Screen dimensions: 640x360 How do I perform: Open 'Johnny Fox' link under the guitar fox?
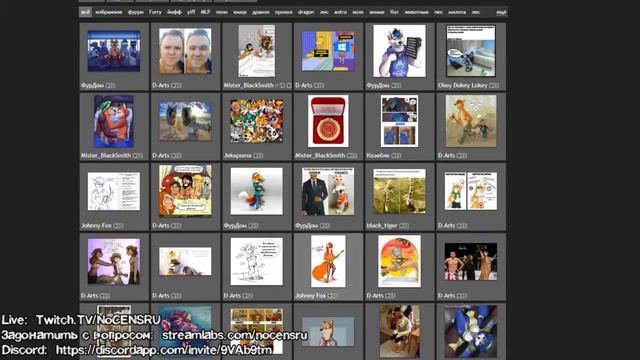pos(311,296)
